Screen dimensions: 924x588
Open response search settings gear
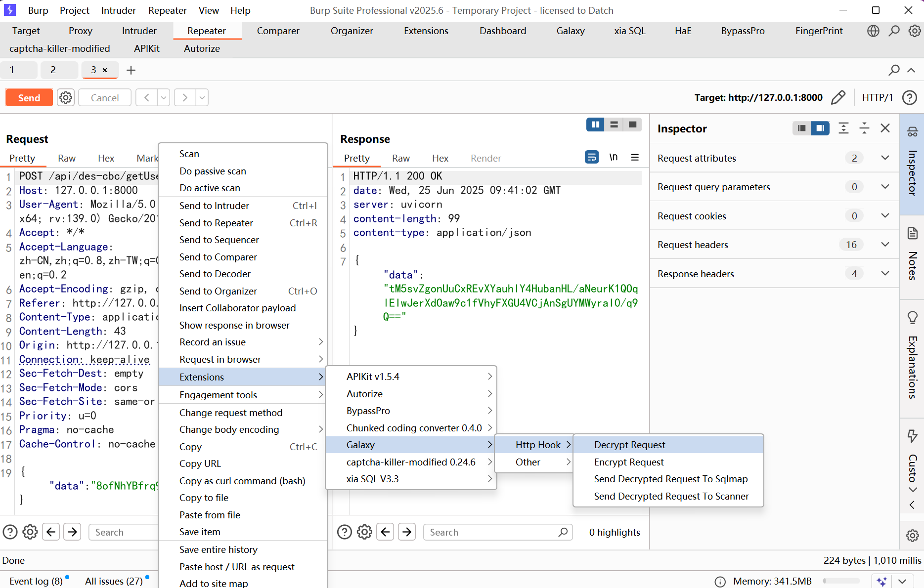[365, 532]
